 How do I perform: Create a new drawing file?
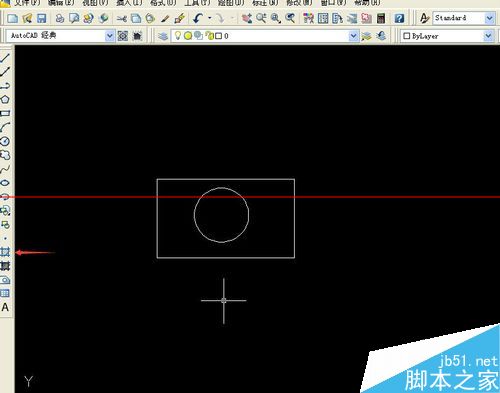12,18
